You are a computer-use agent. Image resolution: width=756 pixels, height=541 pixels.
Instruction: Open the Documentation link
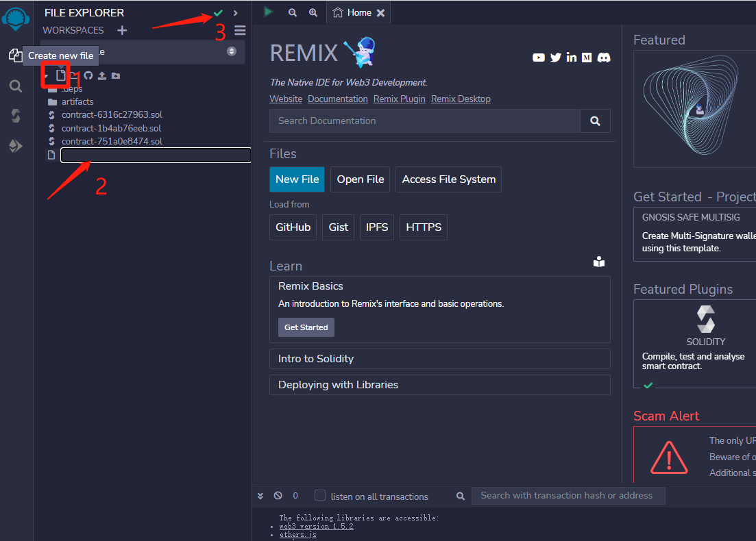click(337, 99)
